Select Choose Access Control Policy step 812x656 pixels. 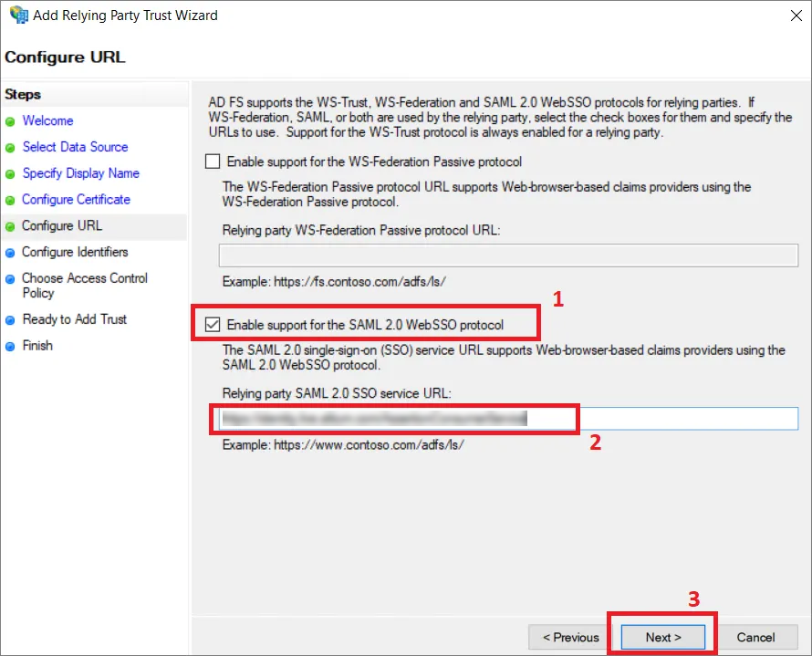[x=85, y=286]
